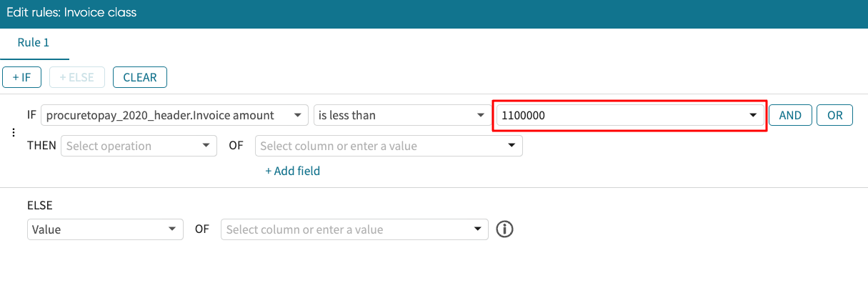
Task: Click the arrow on the 1100000 value field
Action: point(752,115)
